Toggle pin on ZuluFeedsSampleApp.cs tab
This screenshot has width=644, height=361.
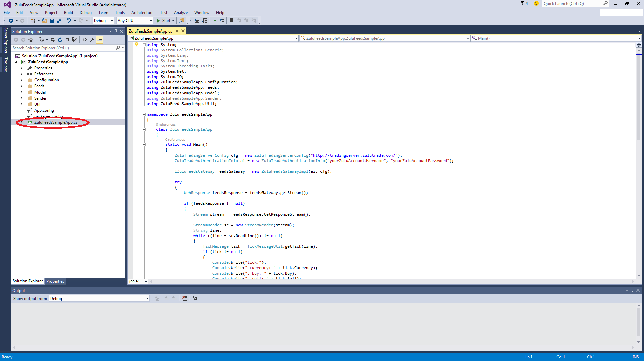tap(177, 31)
